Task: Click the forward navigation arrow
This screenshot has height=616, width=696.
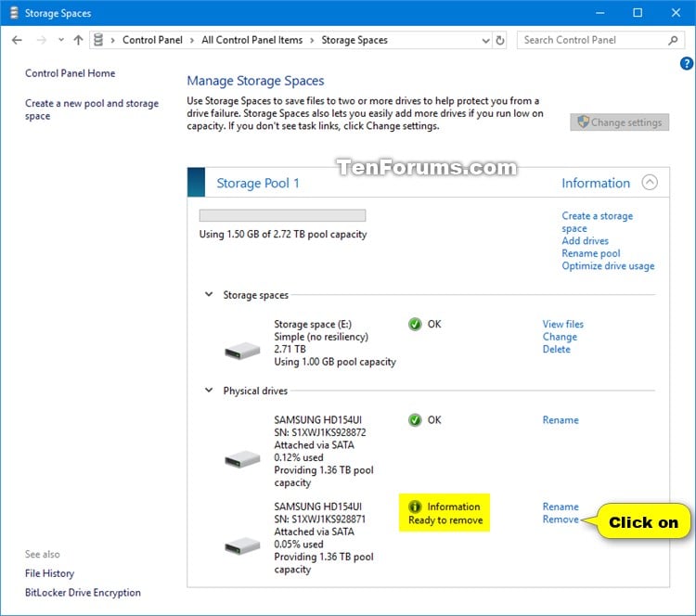Action: [41, 41]
